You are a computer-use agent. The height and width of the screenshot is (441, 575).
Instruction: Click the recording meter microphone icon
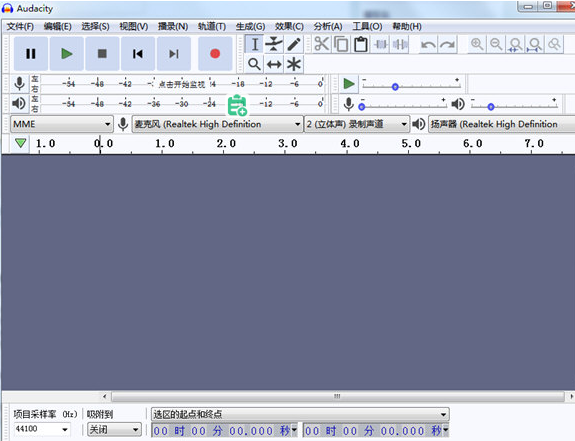point(19,84)
